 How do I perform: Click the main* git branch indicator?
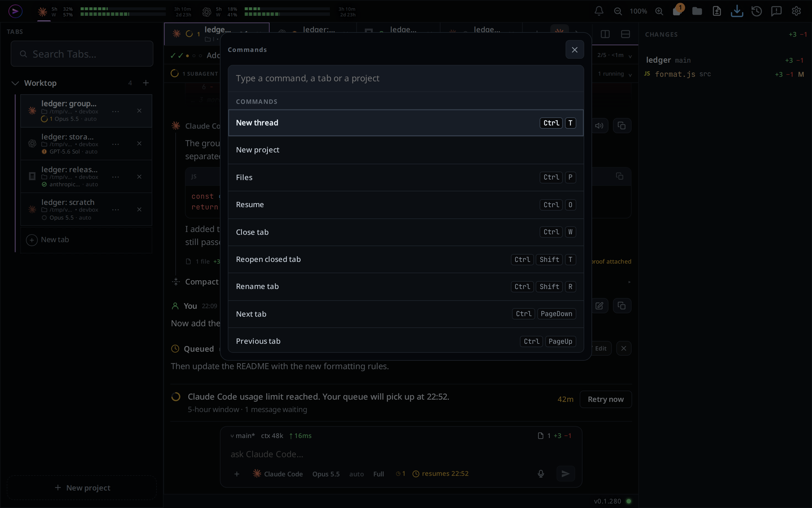(242, 436)
